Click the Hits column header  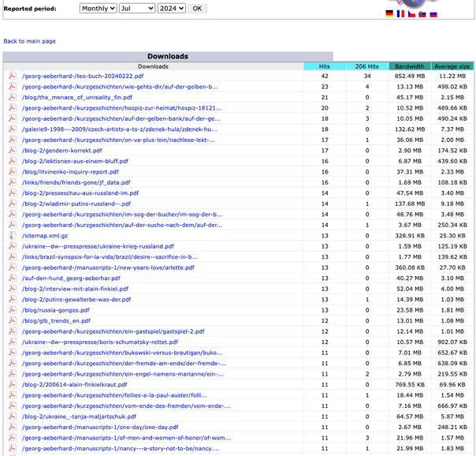325,66
